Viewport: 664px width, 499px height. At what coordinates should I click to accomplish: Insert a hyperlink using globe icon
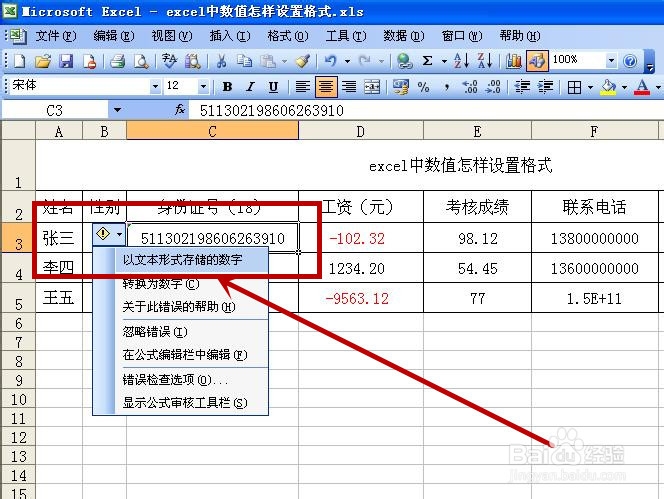tap(404, 61)
